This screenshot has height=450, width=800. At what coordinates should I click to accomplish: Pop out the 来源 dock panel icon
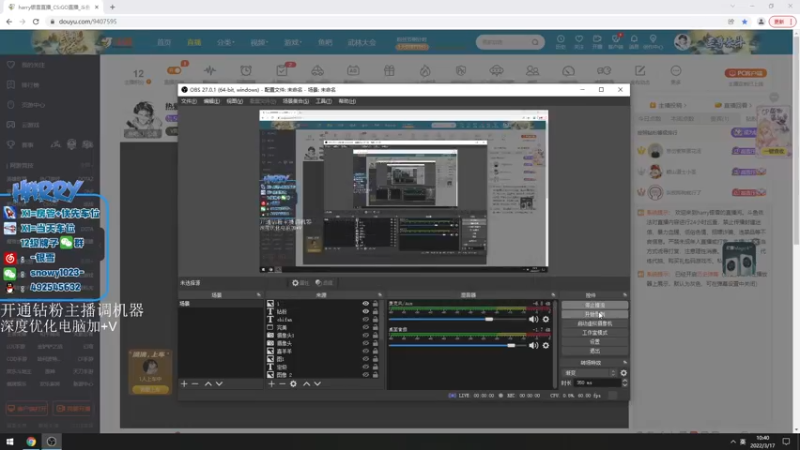pos(380,295)
